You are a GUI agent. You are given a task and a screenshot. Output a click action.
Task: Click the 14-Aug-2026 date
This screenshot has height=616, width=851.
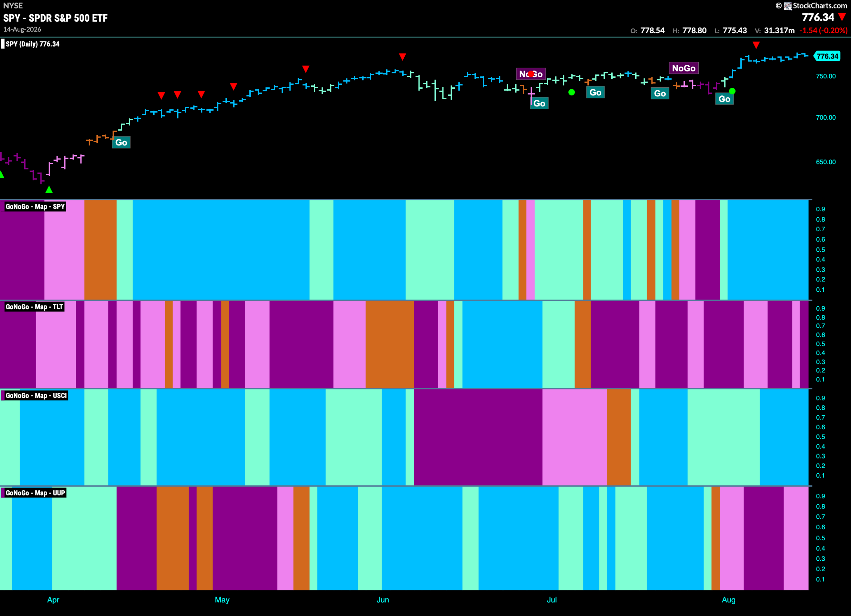point(22,29)
